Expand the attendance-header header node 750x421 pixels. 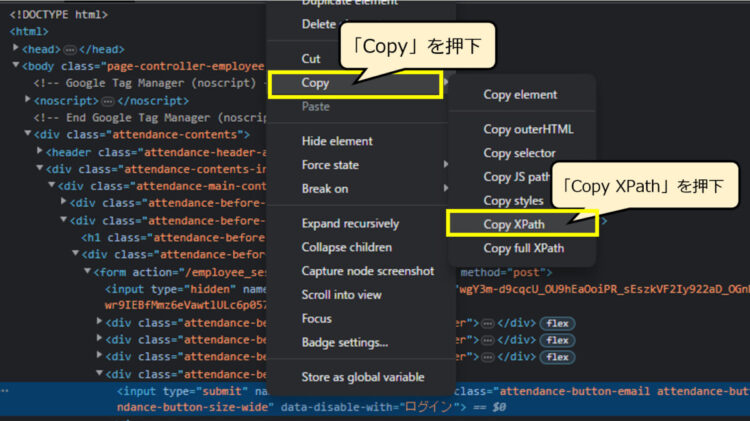(x=40, y=151)
